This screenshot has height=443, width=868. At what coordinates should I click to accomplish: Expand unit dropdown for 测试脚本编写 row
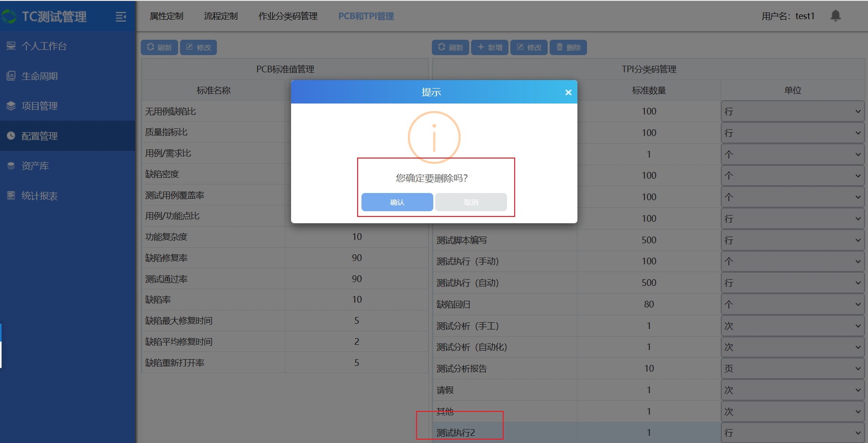[792, 240]
